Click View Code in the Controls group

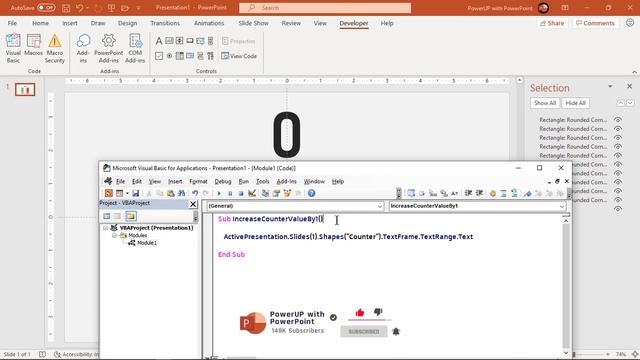(x=239, y=56)
